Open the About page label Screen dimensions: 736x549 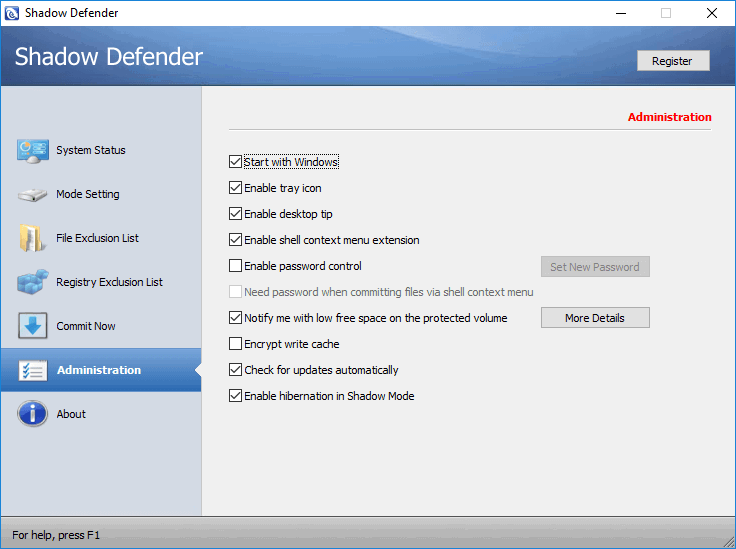(x=71, y=414)
